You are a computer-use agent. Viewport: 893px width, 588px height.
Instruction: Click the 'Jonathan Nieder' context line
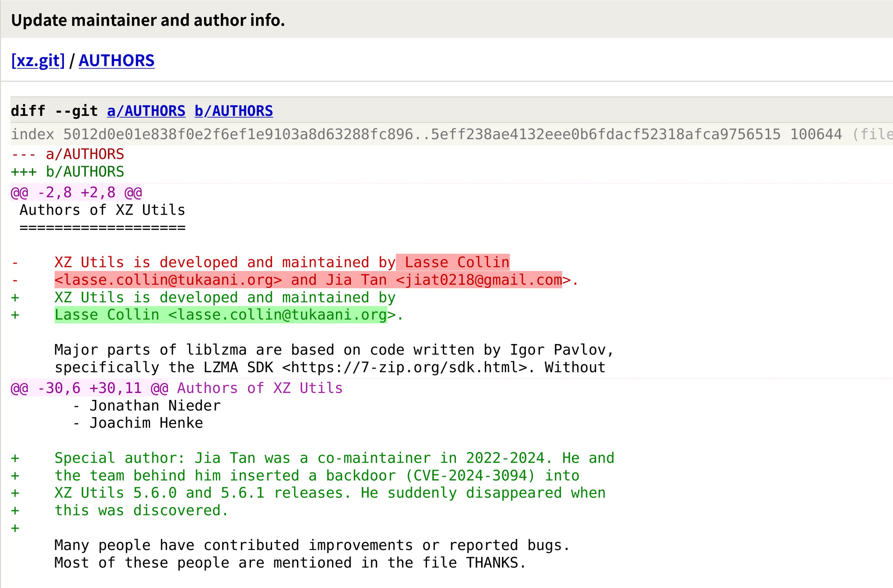click(x=155, y=405)
